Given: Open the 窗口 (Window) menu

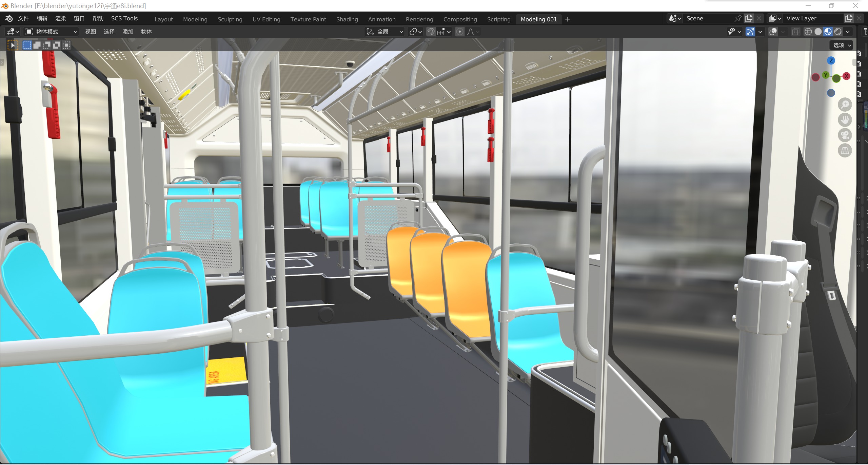Looking at the screenshot, I should coord(79,18).
